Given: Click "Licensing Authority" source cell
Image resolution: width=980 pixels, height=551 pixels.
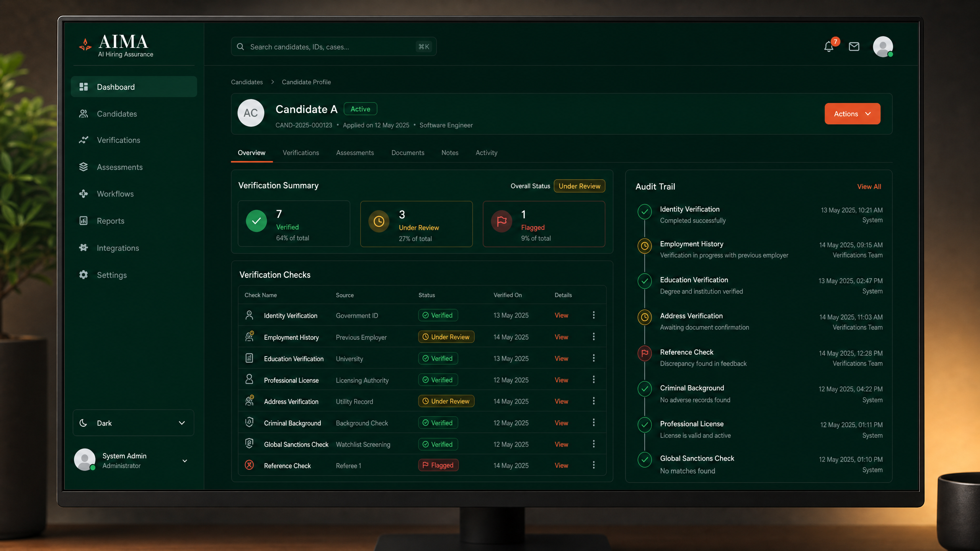Looking at the screenshot, I should 362,380.
